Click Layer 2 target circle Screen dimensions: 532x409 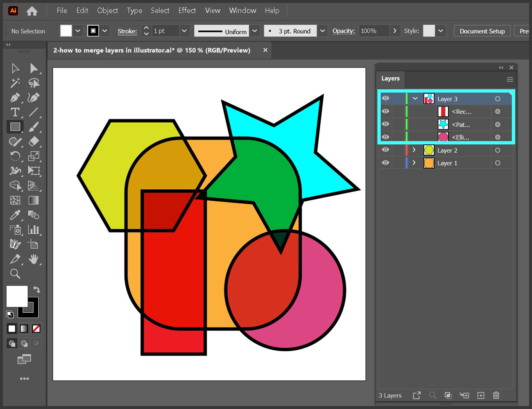pyautogui.click(x=497, y=150)
